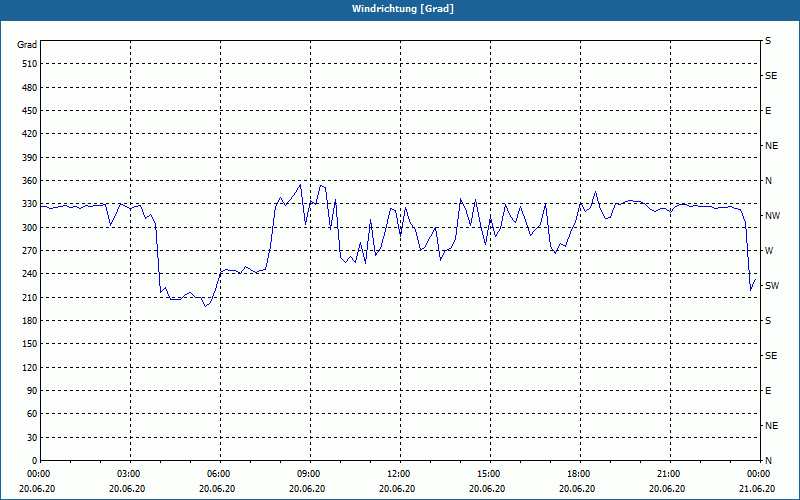Click the 00:00 label above 21.06.20
Screen dimensions: 800x500
[x=759, y=473]
